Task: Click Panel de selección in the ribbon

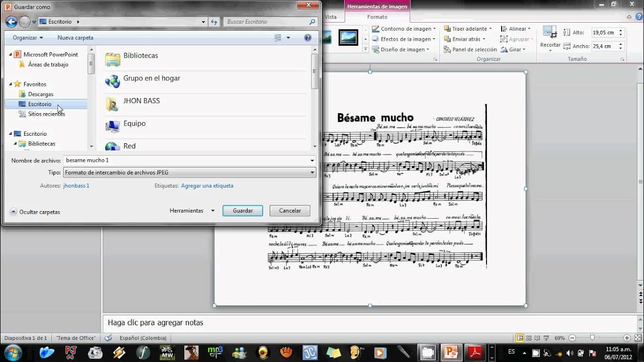Action: (470, 50)
